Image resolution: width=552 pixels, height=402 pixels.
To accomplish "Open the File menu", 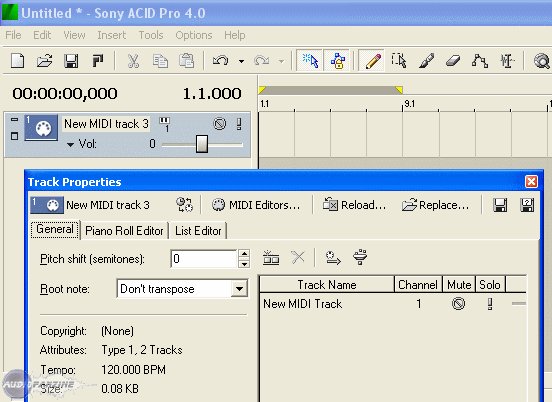I will (x=13, y=35).
